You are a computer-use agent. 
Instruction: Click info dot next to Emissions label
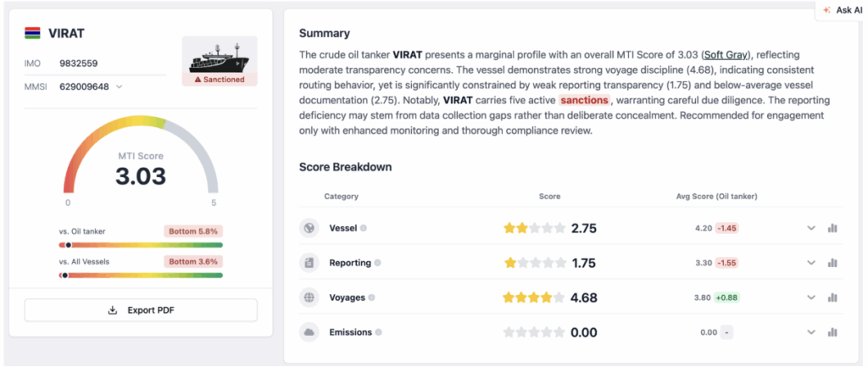point(378,332)
